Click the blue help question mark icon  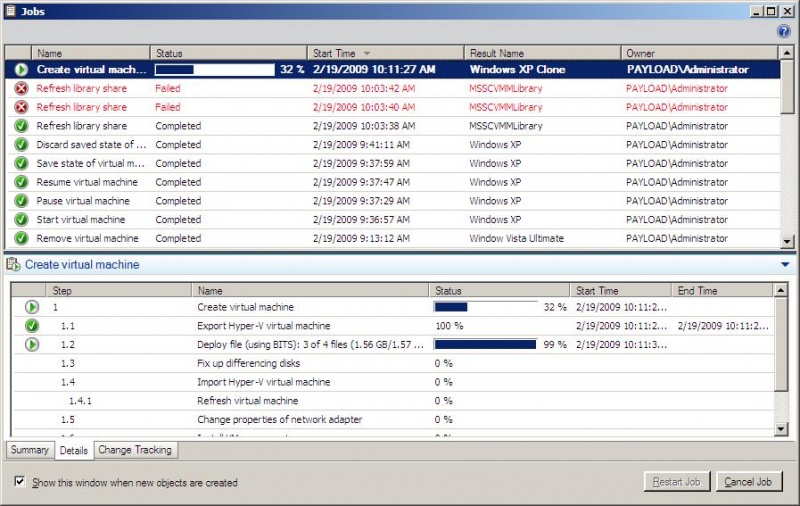click(x=784, y=31)
